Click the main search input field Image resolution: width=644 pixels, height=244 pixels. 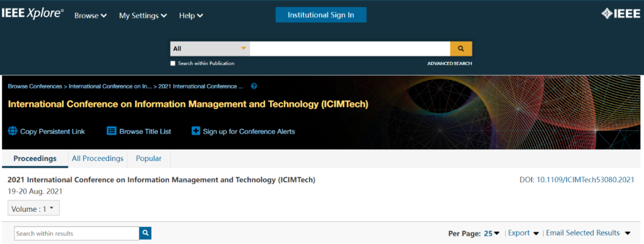[x=350, y=48]
